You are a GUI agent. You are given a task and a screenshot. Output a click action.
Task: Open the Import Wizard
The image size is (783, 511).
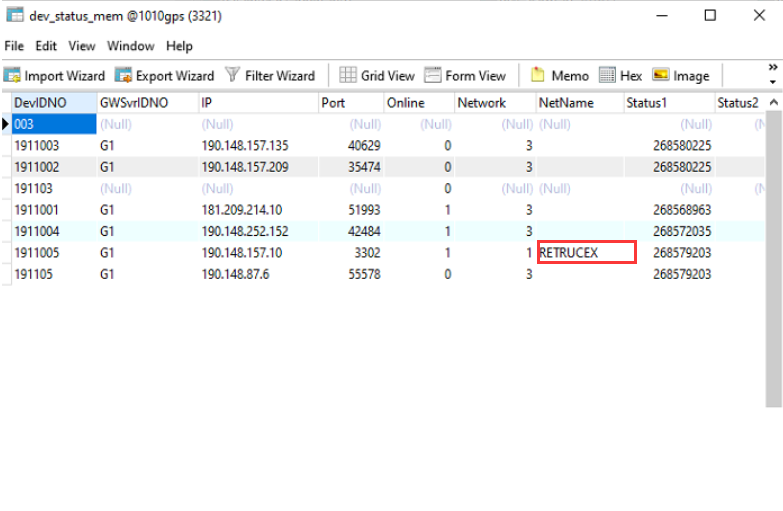tap(54, 76)
